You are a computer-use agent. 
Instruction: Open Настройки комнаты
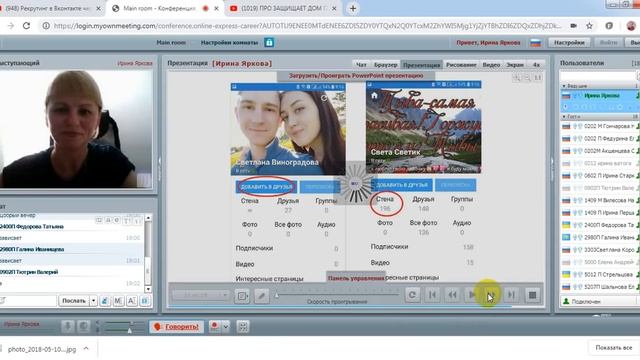click(x=229, y=42)
